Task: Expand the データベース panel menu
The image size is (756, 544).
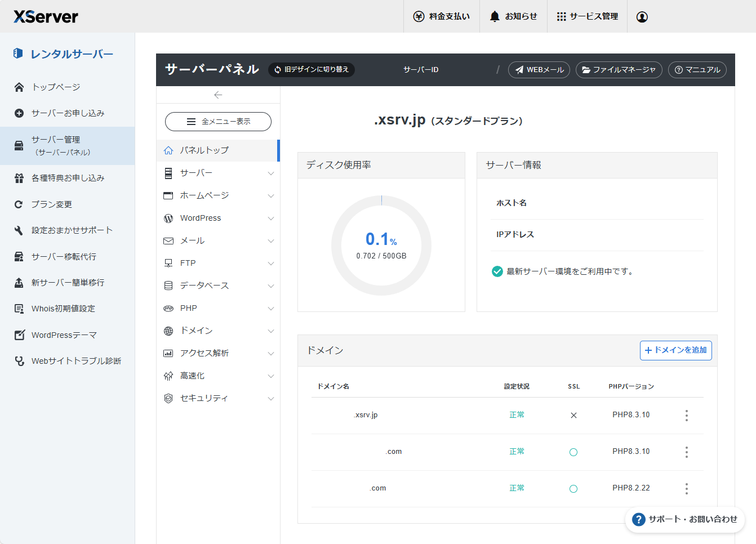Action: click(218, 286)
